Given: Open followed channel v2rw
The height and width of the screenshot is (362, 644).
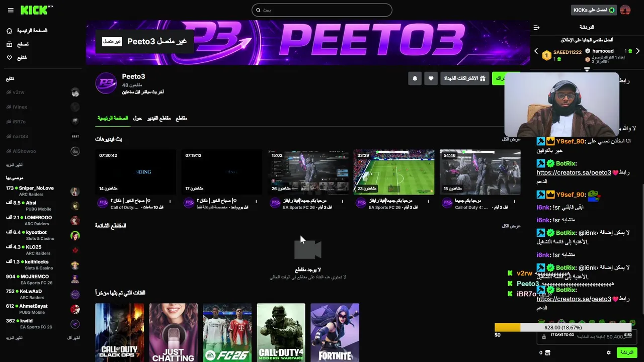Looking at the screenshot, I should (43, 93).
